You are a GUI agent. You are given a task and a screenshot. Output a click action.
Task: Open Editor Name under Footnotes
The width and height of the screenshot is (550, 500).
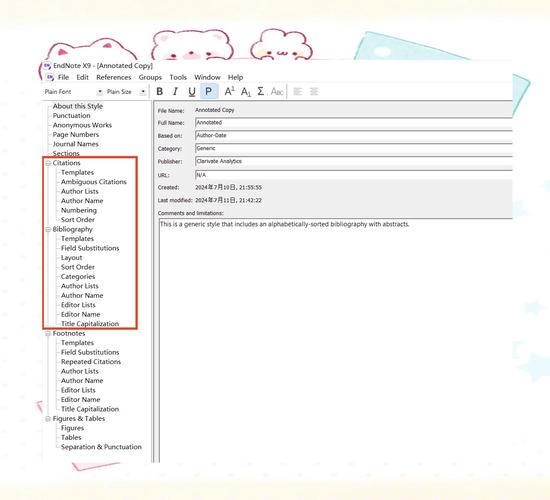[81, 400]
